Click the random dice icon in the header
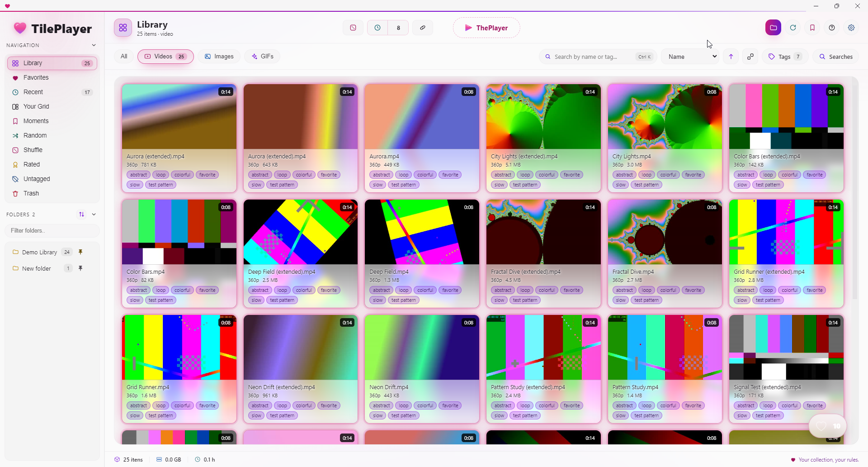 353,28
